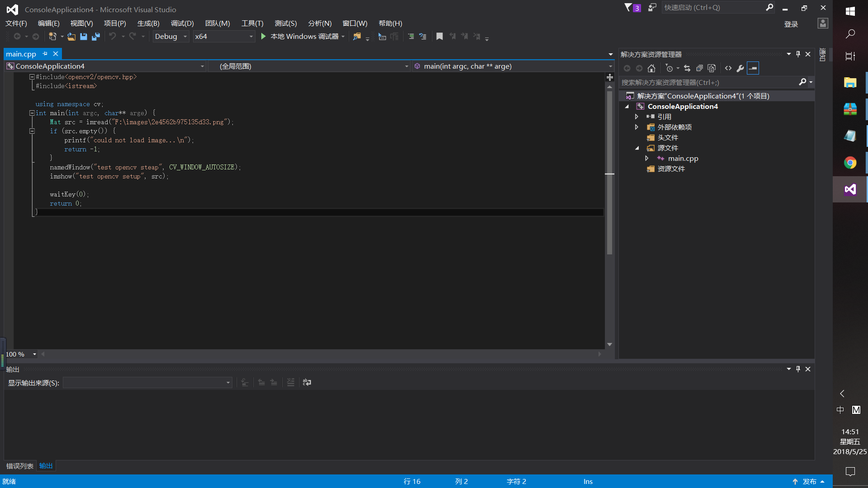Open the 帮助(H) help menu
This screenshot has width=868, height=488.
pyautogui.click(x=391, y=23)
